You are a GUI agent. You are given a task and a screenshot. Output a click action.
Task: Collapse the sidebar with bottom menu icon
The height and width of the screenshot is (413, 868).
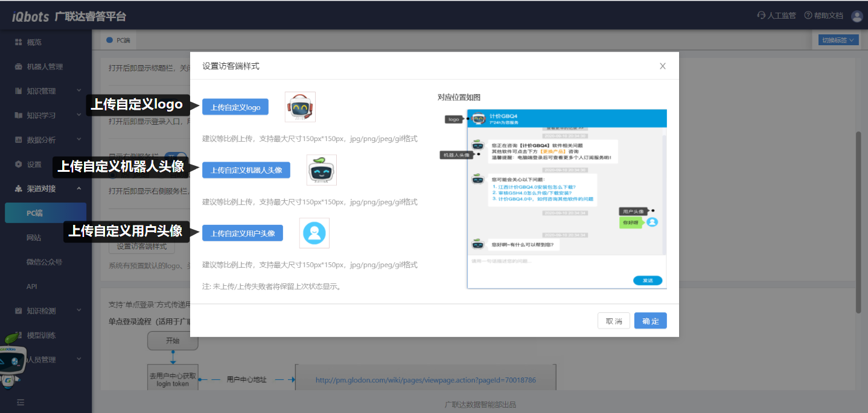tap(21, 402)
